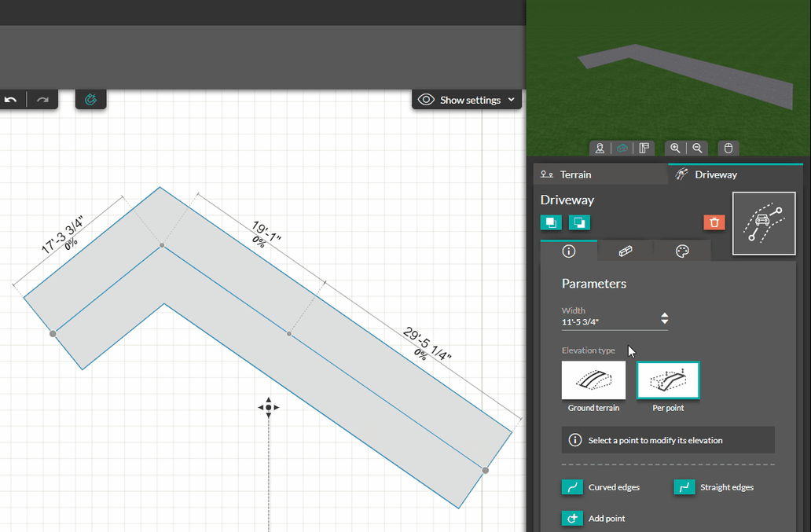Image resolution: width=811 pixels, height=532 pixels.
Task: Open the driveway material tab
Action: tap(626, 251)
